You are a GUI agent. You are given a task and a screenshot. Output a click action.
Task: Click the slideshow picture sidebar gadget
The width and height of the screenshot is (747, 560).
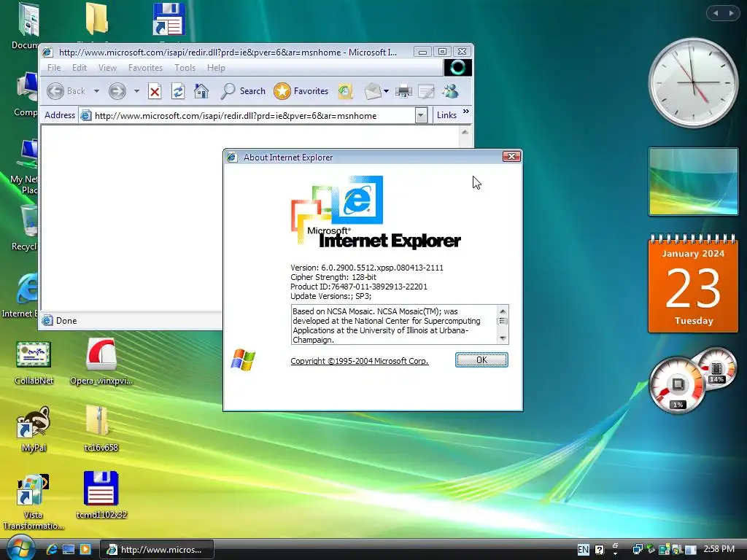[x=693, y=182]
